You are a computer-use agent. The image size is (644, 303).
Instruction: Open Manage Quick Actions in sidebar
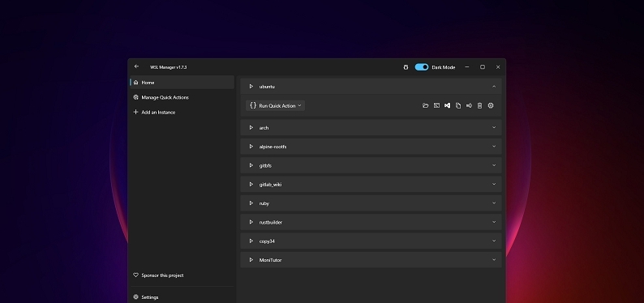click(182, 97)
